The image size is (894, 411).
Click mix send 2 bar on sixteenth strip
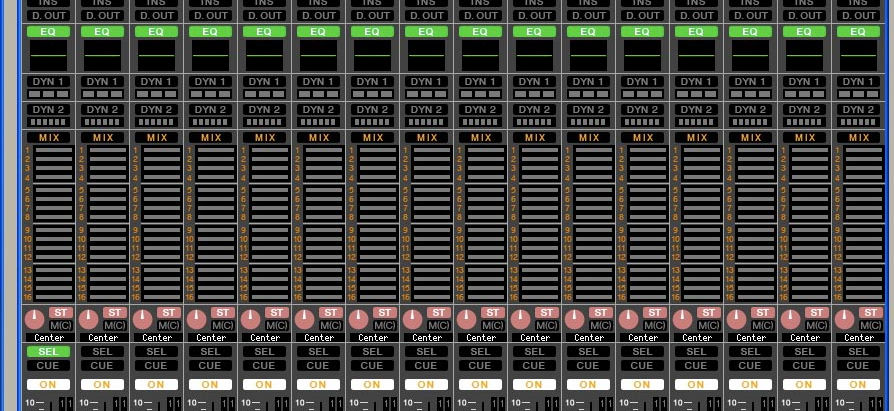coord(864,160)
